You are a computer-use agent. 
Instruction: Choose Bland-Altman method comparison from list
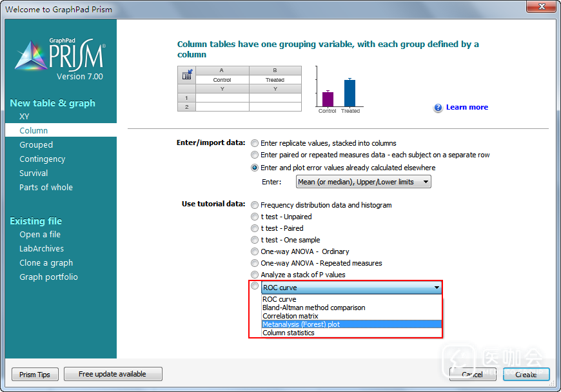click(313, 308)
